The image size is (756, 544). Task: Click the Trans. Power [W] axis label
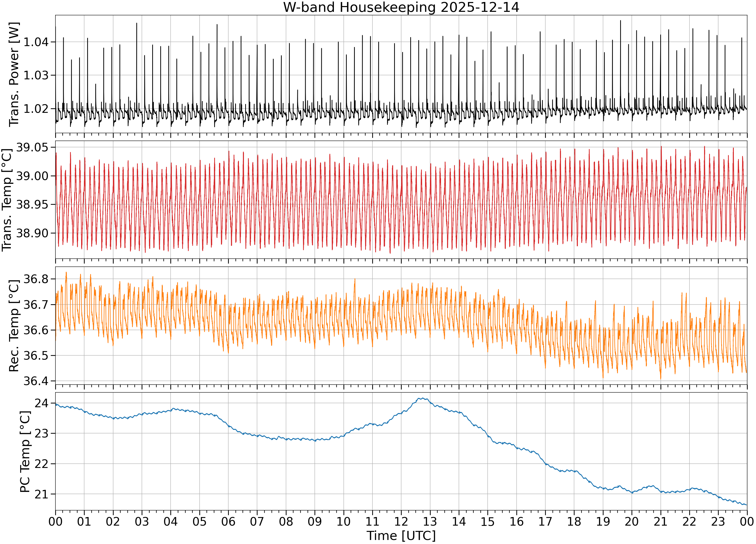coord(14,74)
